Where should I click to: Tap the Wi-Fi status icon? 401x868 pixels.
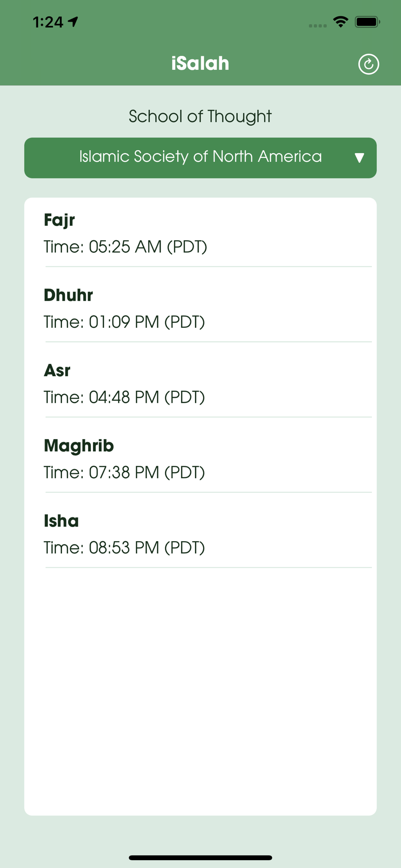pyautogui.click(x=341, y=22)
